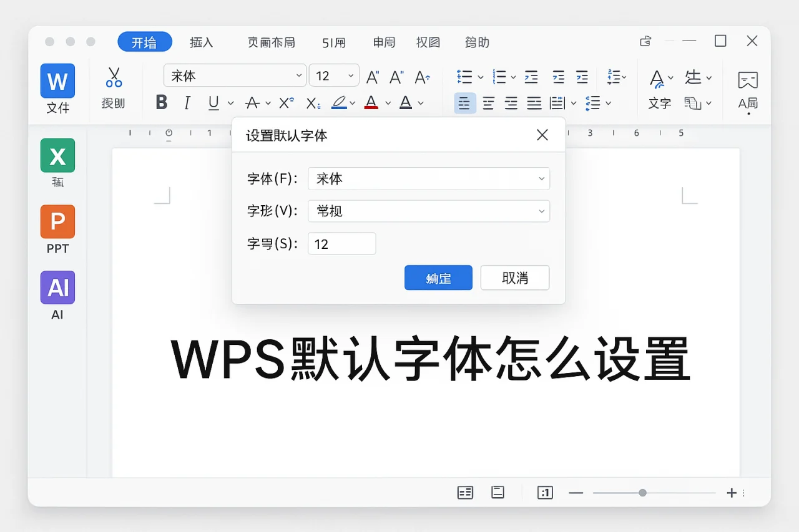The width and height of the screenshot is (799, 532).
Task: Select the center alignment icon
Action: coord(488,102)
